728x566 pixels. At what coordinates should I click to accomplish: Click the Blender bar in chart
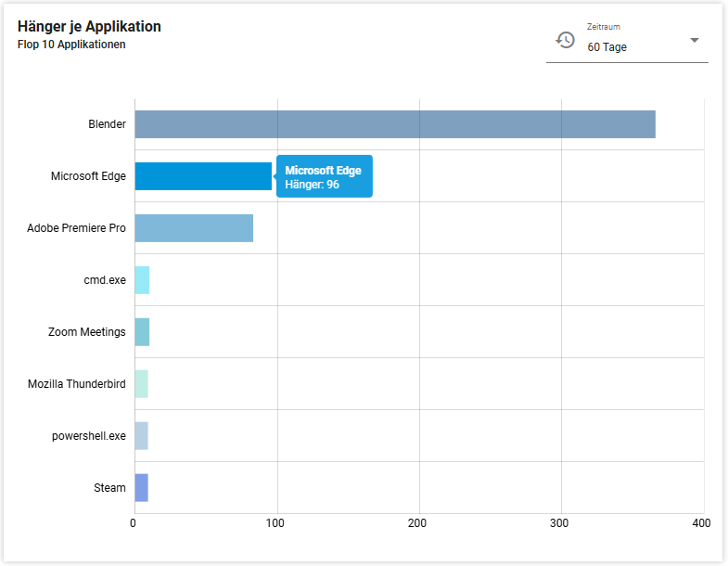tap(395, 124)
